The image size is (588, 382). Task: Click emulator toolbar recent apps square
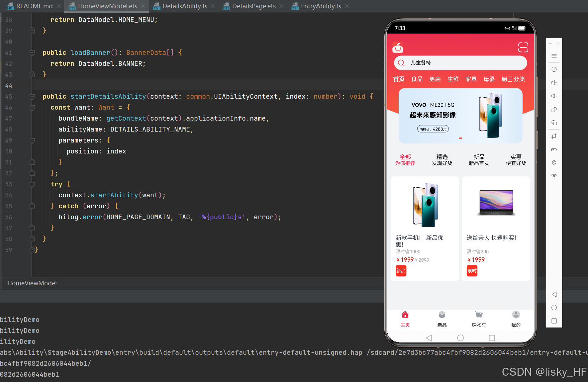554,321
